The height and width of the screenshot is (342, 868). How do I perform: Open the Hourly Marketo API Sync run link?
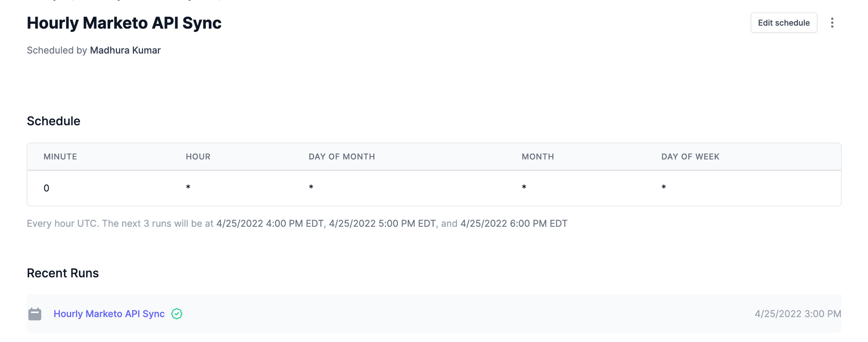coord(109,314)
